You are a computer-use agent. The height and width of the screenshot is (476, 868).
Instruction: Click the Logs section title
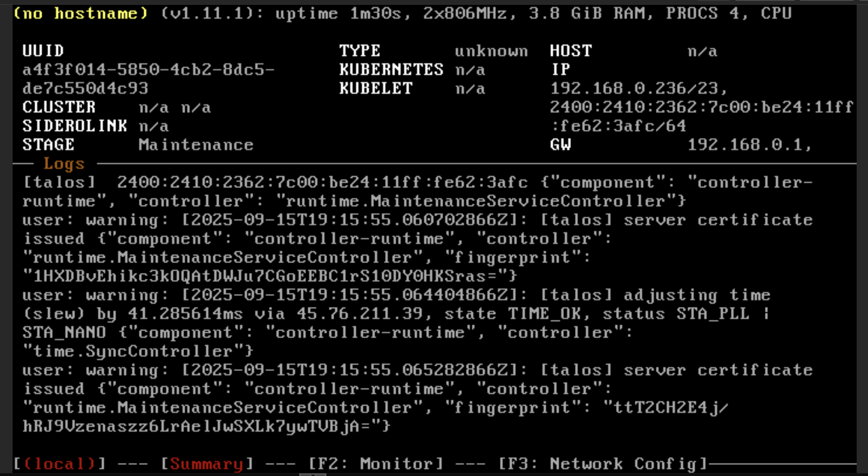pos(64,163)
